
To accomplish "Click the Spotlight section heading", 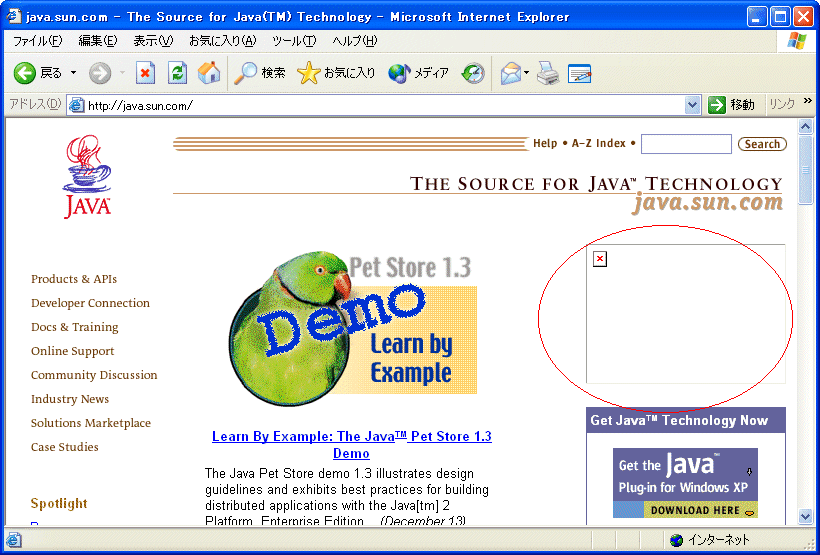I will click(59, 504).
